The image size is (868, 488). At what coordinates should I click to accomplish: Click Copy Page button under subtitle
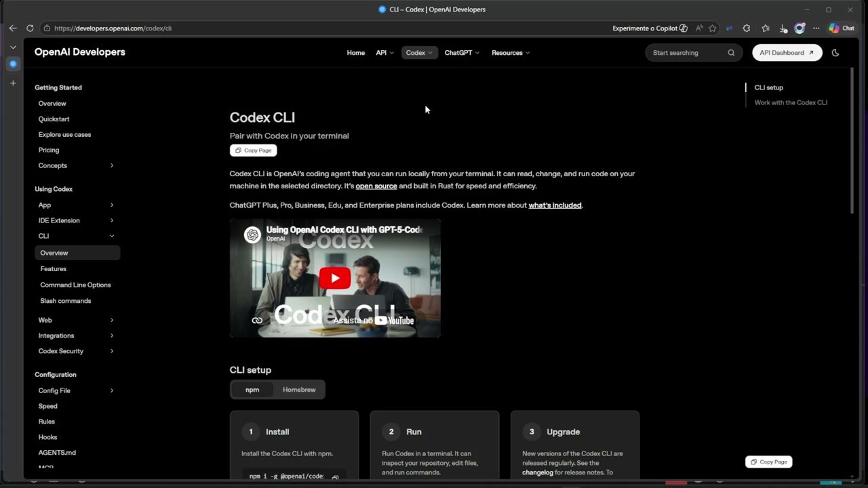253,150
